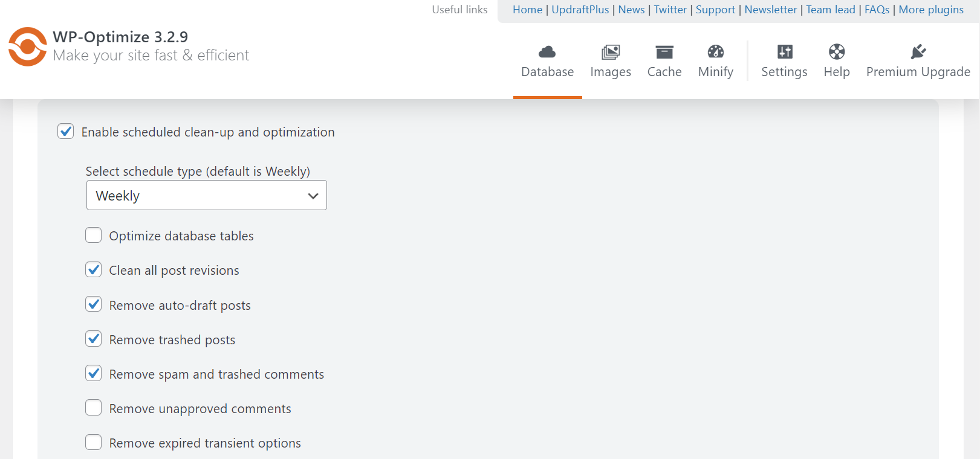
Task: Open the Cache tab
Action: click(x=664, y=61)
